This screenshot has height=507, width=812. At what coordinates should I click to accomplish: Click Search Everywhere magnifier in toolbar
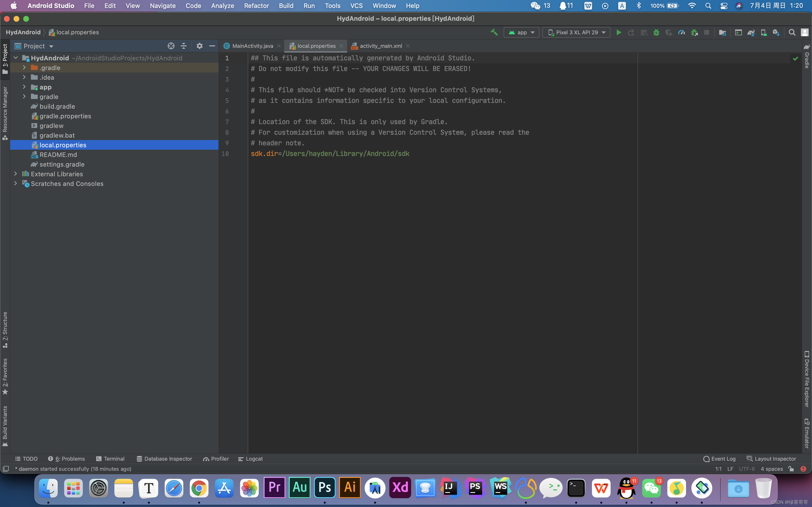(792, 32)
